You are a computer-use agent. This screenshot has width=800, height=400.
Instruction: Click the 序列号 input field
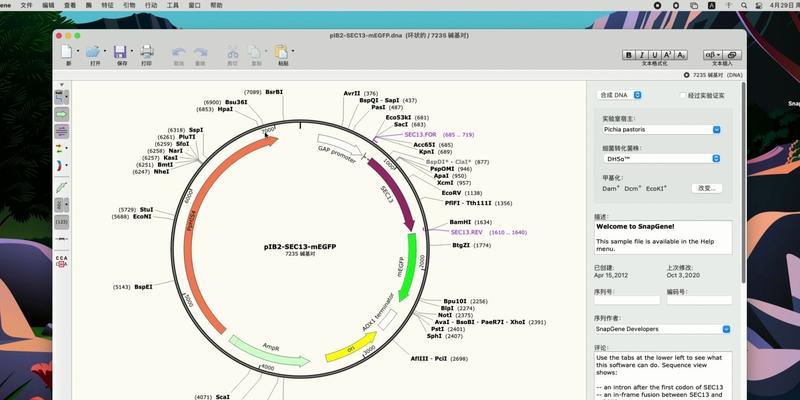(x=627, y=300)
